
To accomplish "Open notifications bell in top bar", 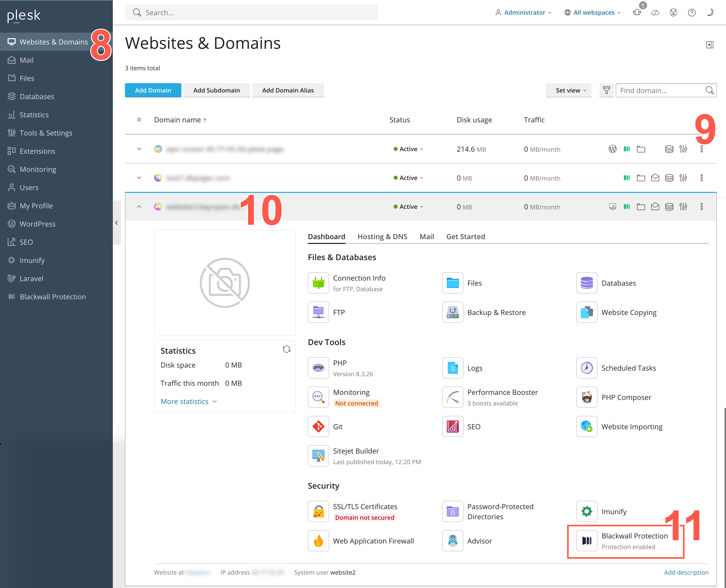I will point(637,13).
